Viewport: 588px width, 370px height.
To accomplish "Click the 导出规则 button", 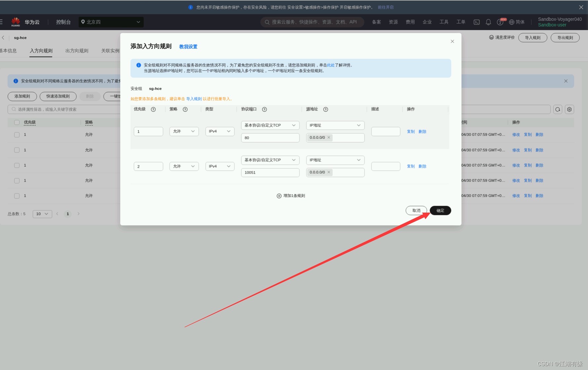I will pyautogui.click(x=565, y=38).
